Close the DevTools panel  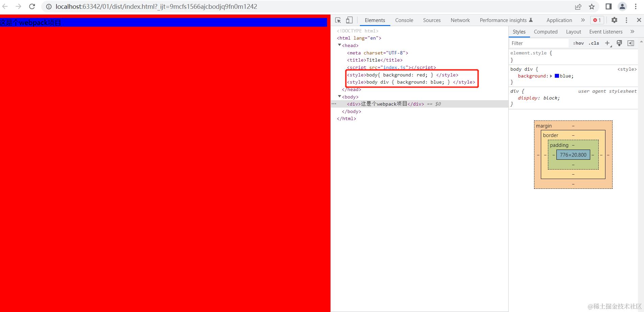(x=639, y=20)
